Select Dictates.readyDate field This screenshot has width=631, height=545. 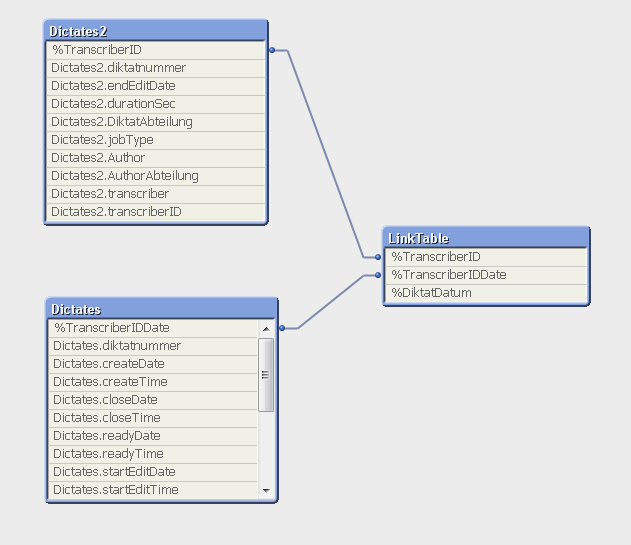point(153,436)
